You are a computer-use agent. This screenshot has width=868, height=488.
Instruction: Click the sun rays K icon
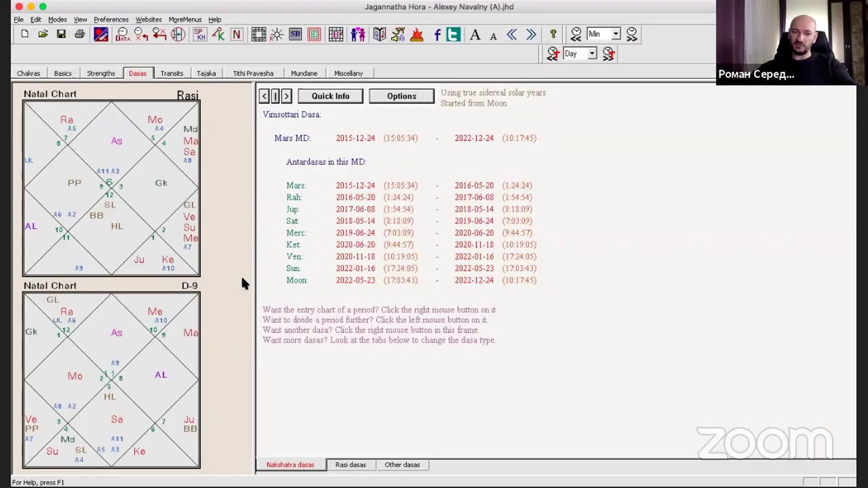click(x=277, y=34)
